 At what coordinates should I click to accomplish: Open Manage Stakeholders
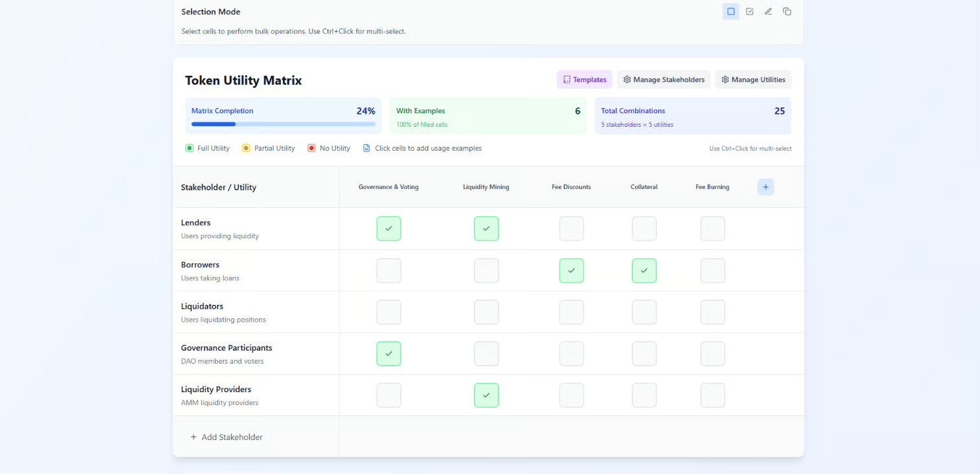(663, 80)
